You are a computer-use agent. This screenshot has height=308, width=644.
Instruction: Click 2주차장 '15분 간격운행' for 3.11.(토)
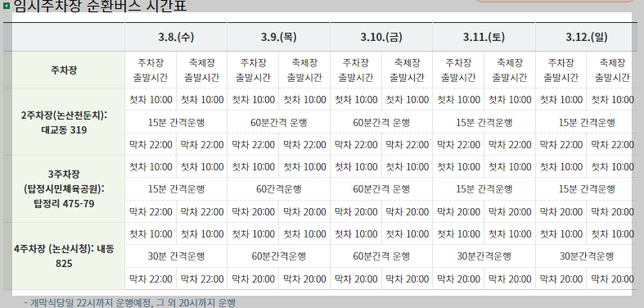pyautogui.click(x=484, y=122)
